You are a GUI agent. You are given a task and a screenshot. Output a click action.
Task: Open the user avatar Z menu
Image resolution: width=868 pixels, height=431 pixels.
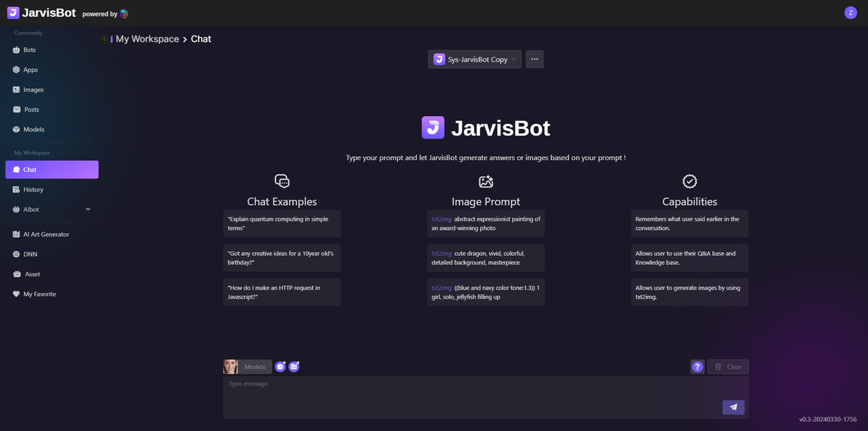[x=850, y=13]
